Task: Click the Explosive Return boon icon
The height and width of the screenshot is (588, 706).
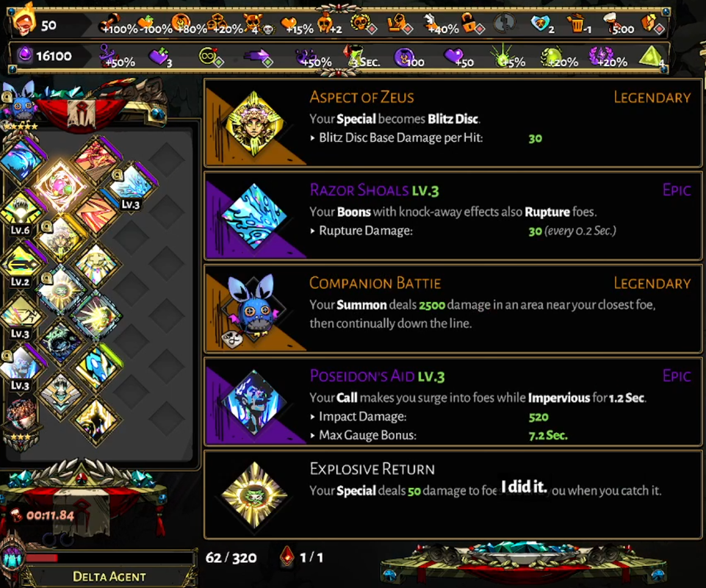Action: coord(255,495)
